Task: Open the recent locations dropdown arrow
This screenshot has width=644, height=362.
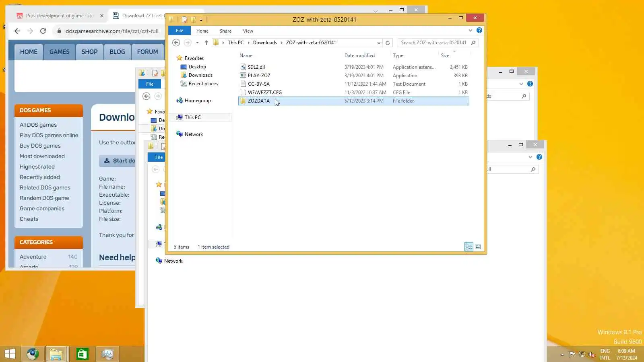Action: click(x=197, y=43)
